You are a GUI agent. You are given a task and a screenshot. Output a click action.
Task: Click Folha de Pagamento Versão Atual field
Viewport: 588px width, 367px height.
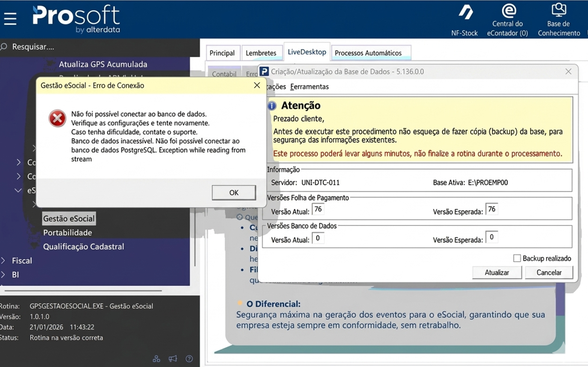[x=317, y=210]
